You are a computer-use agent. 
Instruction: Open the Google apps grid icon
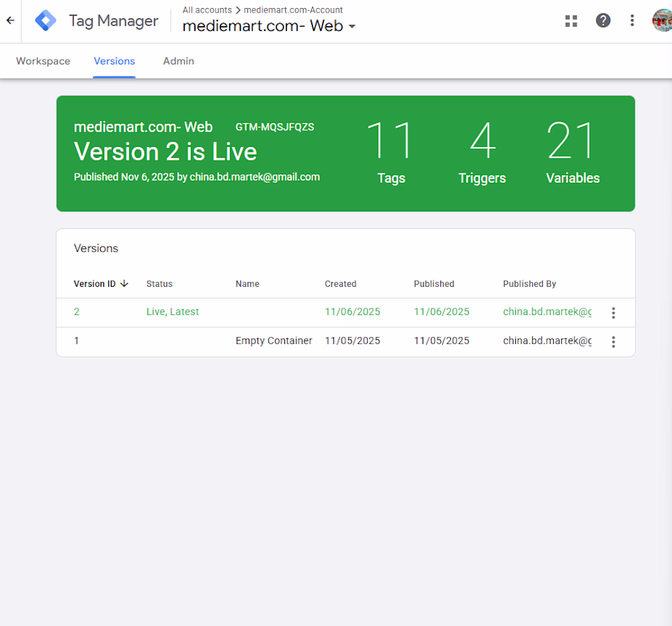point(571,21)
